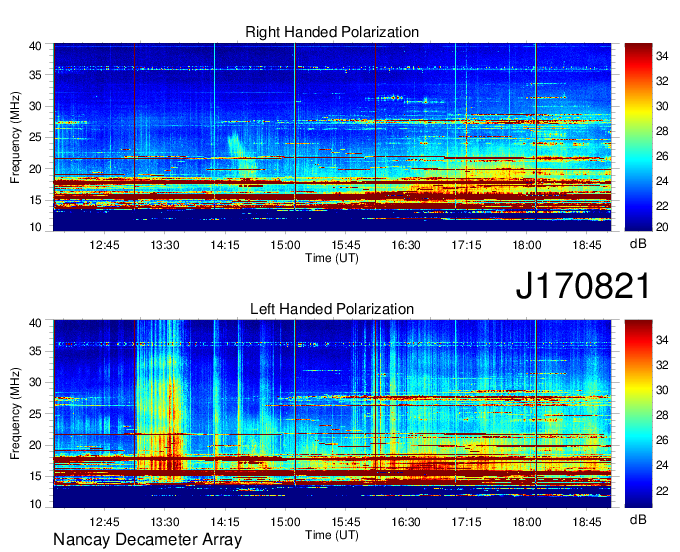
Task: Click the 20 MHz tick label on lower plot
Action: click(35, 445)
